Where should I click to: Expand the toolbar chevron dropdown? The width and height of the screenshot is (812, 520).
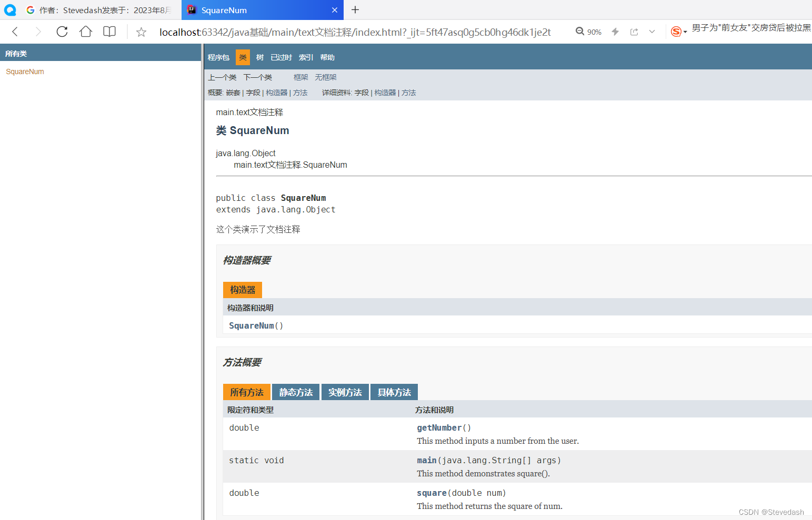[652, 32]
